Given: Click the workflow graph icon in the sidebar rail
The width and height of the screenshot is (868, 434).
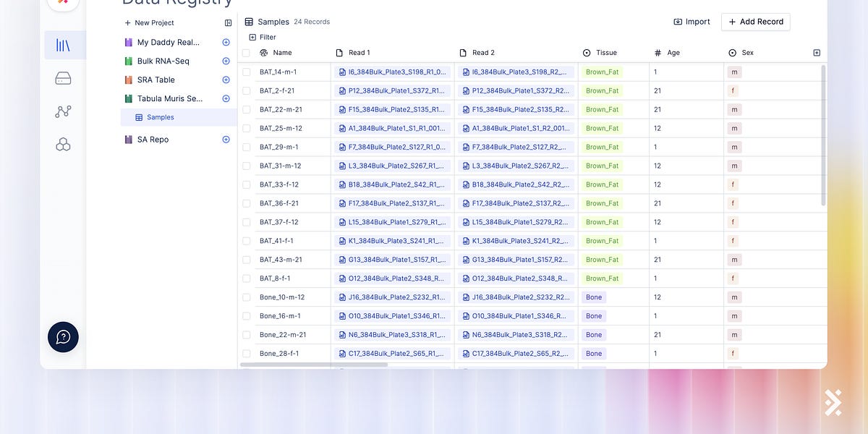Looking at the screenshot, I should [x=63, y=111].
